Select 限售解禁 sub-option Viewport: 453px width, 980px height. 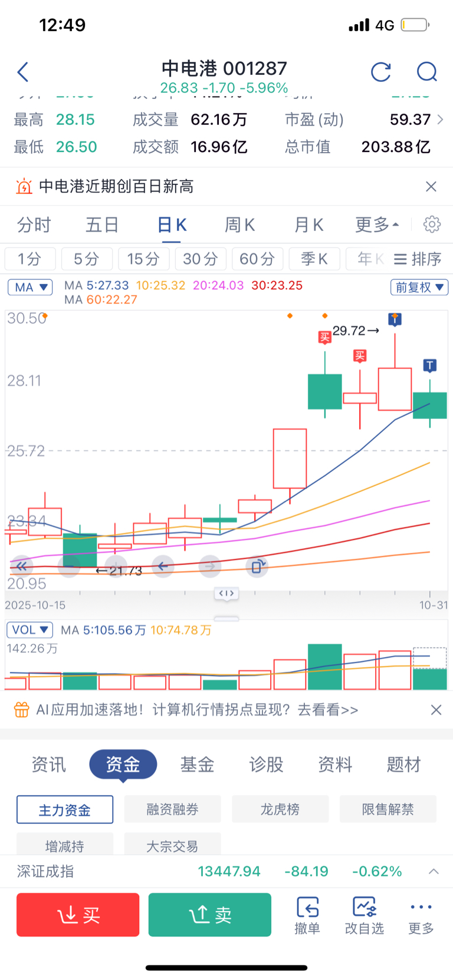tap(388, 809)
